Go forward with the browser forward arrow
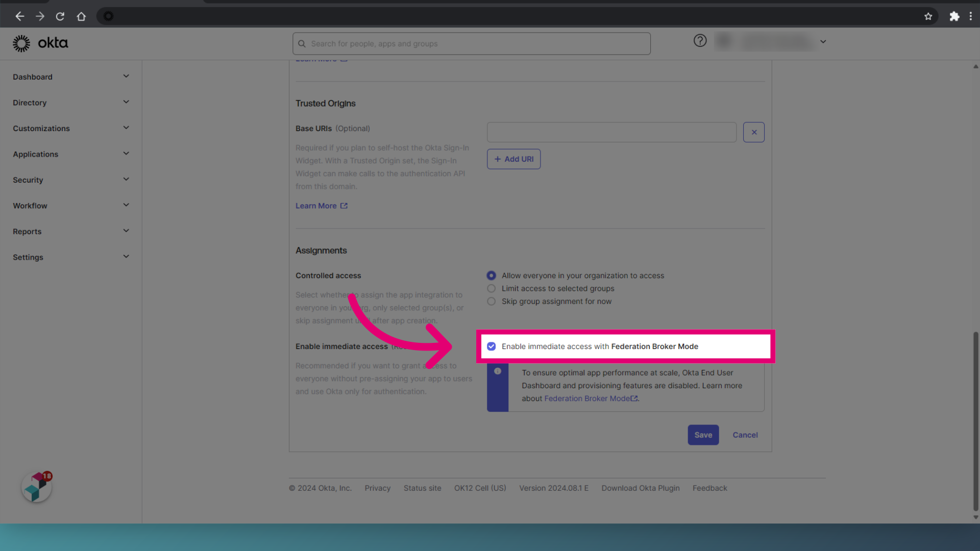The width and height of the screenshot is (980, 551). [40, 16]
